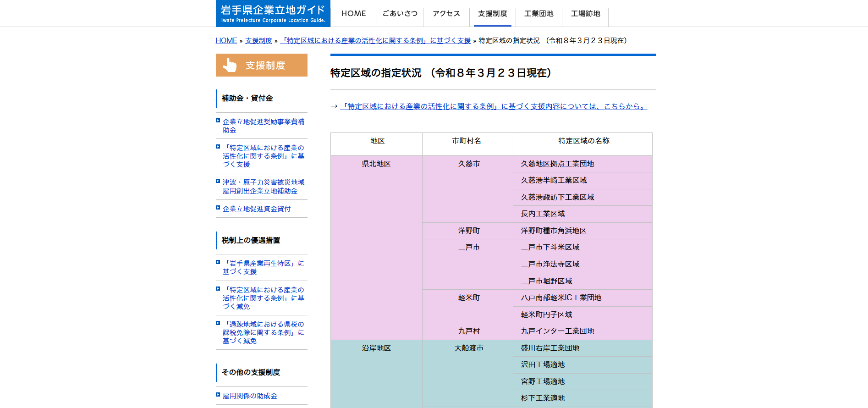Click bullet icon beside 企業立地促進資金貸付
The image size is (868, 408).
click(x=218, y=208)
